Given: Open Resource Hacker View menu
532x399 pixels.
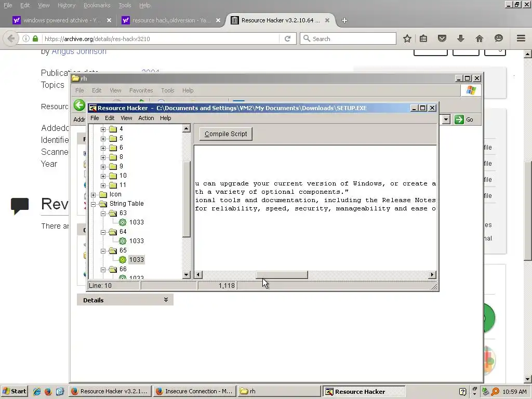Looking at the screenshot, I should click(x=126, y=118).
